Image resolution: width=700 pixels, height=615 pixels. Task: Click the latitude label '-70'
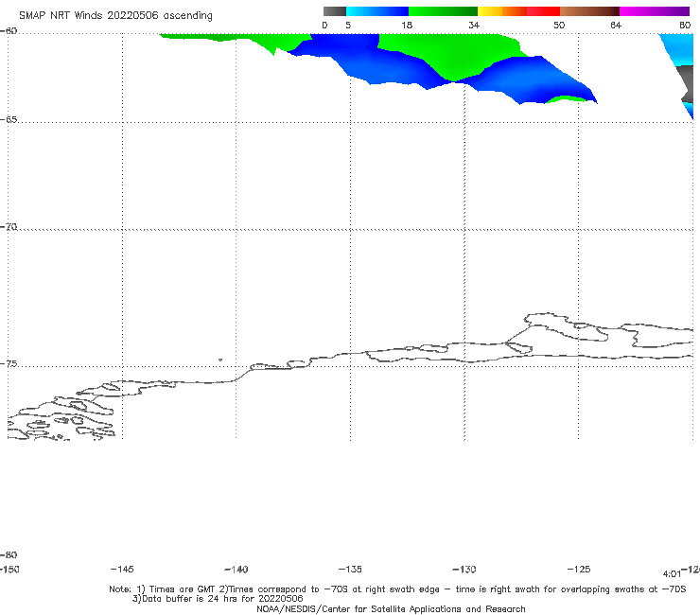click(9, 227)
